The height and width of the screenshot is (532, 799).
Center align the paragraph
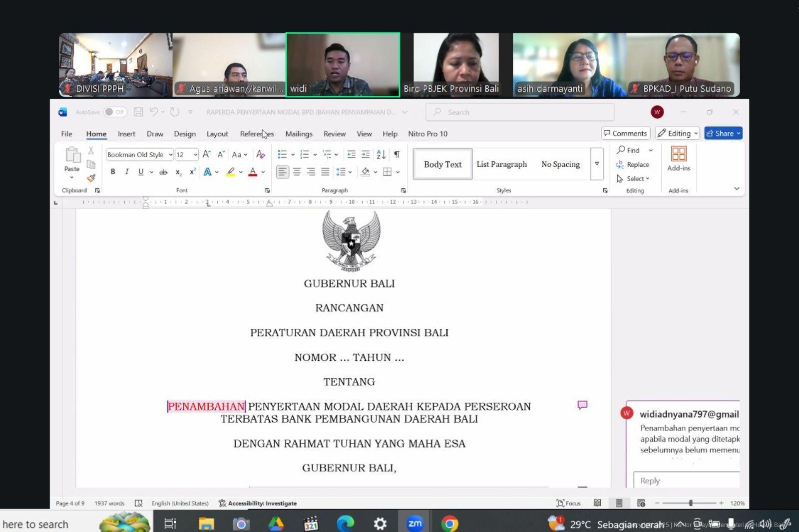[297, 172]
